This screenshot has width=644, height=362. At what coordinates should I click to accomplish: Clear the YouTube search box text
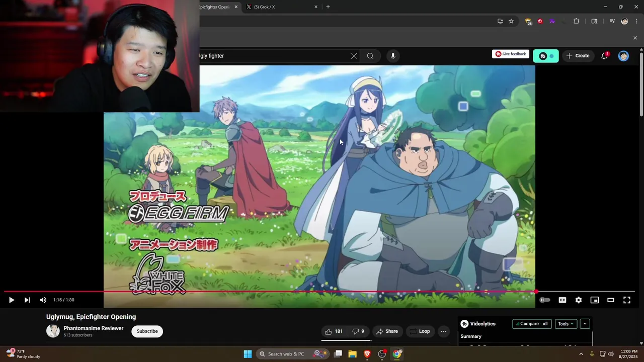coord(354,56)
